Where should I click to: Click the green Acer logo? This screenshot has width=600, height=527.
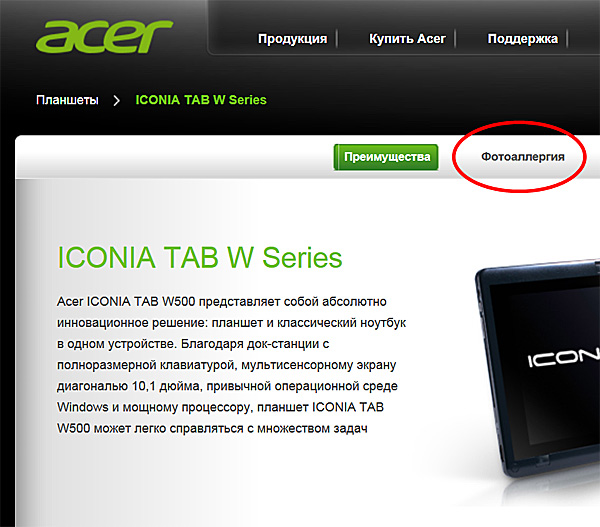(x=104, y=37)
